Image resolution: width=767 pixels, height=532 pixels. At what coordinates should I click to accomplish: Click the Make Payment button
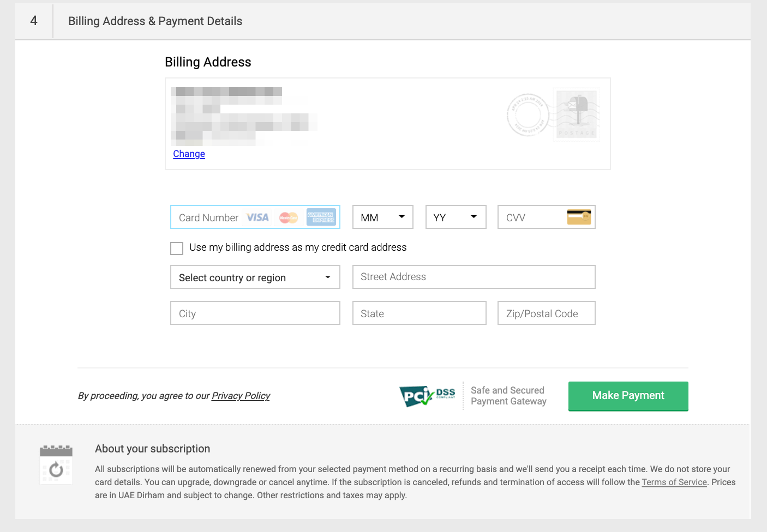pyautogui.click(x=628, y=396)
